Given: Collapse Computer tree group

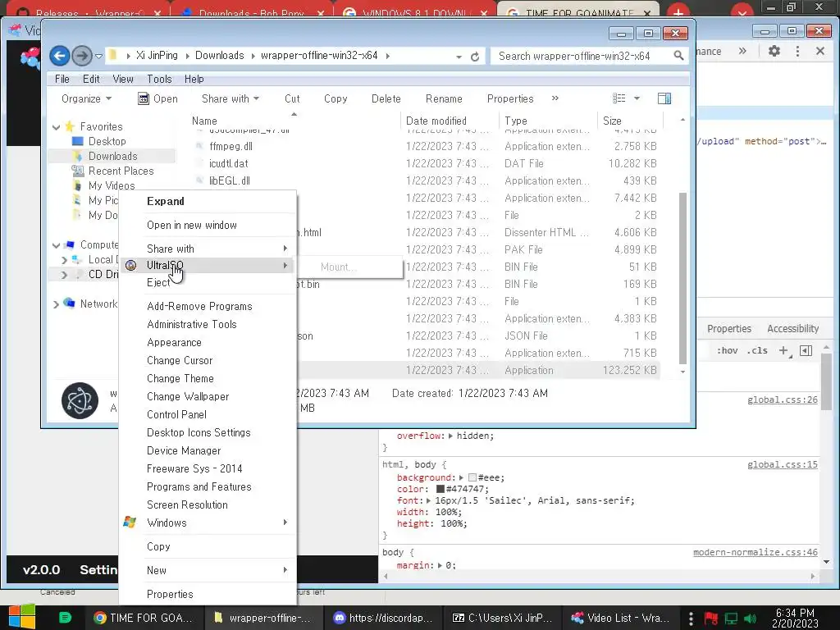Looking at the screenshot, I should tap(57, 245).
